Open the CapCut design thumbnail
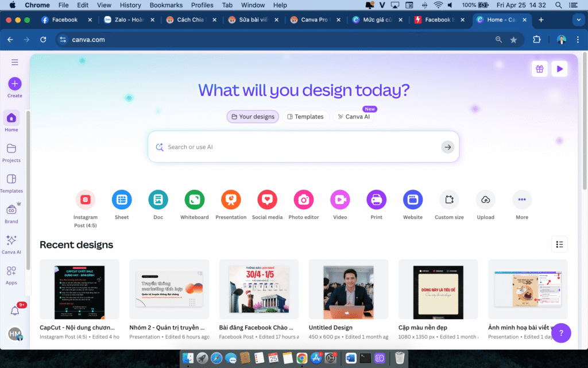Image resolution: width=588 pixels, height=368 pixels. coord(79,289)
